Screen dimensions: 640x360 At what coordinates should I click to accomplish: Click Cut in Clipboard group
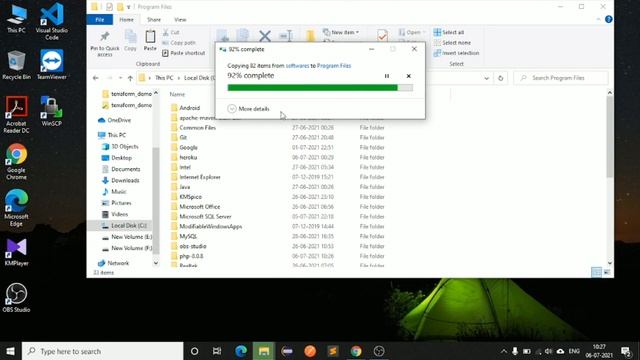pos(171,32)
